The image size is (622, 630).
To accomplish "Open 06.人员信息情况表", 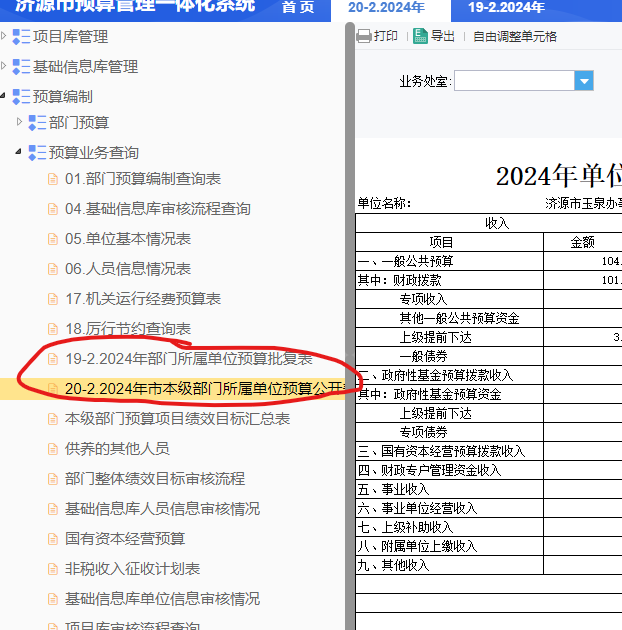I will [x=128, y=269].
